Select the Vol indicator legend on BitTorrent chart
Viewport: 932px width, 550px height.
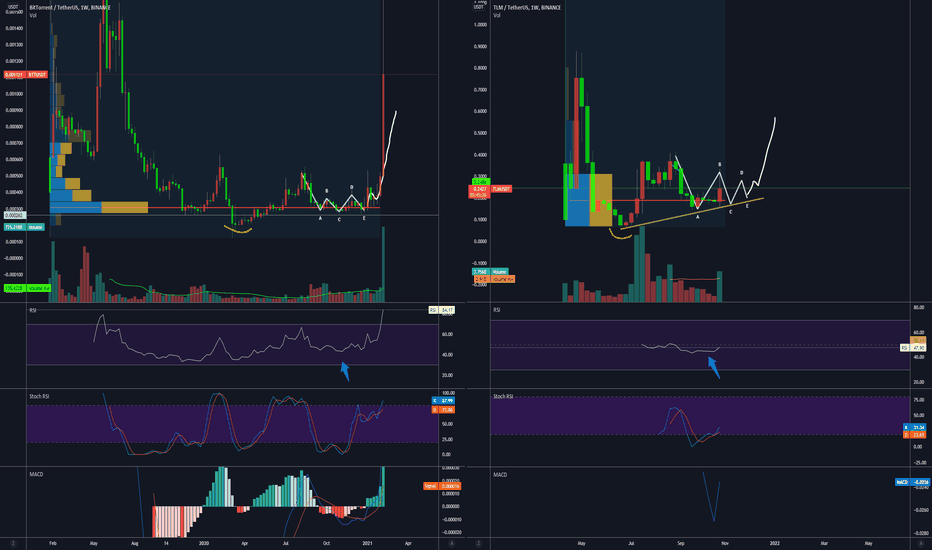point(33,15)
